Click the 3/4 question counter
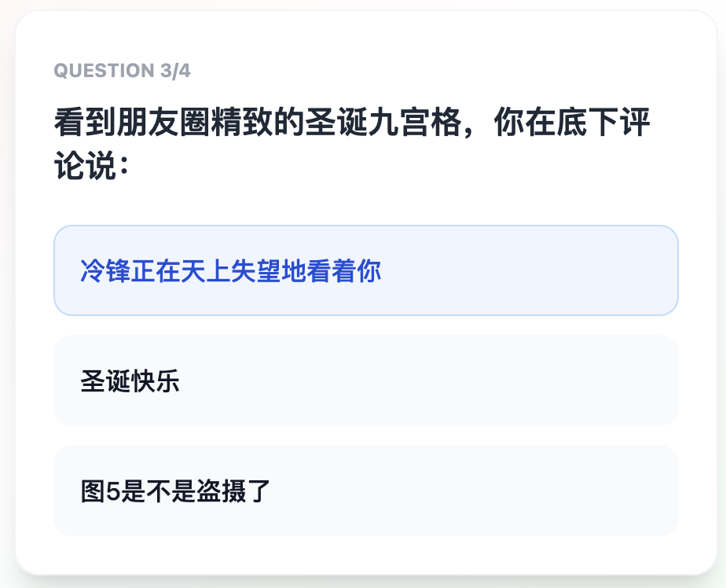The width and height of the screenshot is (726, 588). pos(174,71)
